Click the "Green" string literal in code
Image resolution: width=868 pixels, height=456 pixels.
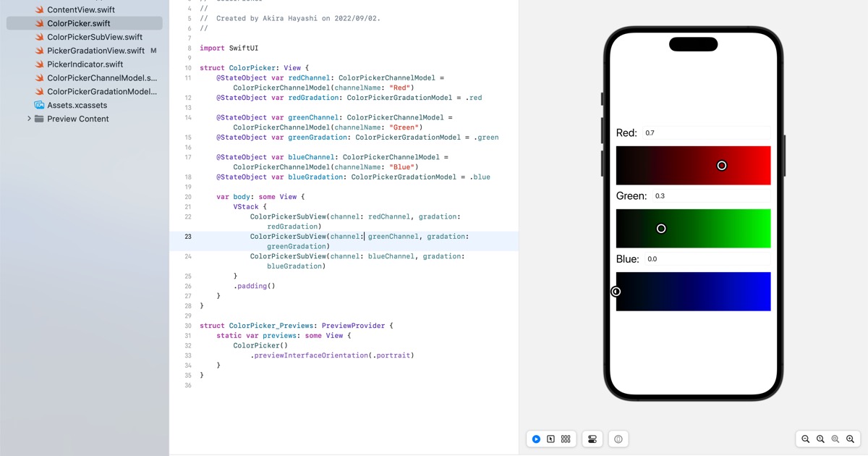click(404, 127)
